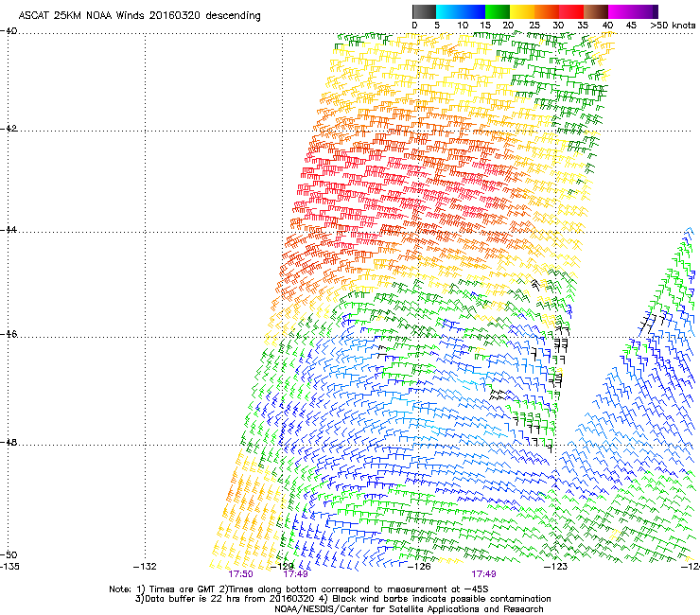Click the '-126' longitude axis label
Image resolution: width=700 pixels, height=615 pixels.
(x=419, y=567)
